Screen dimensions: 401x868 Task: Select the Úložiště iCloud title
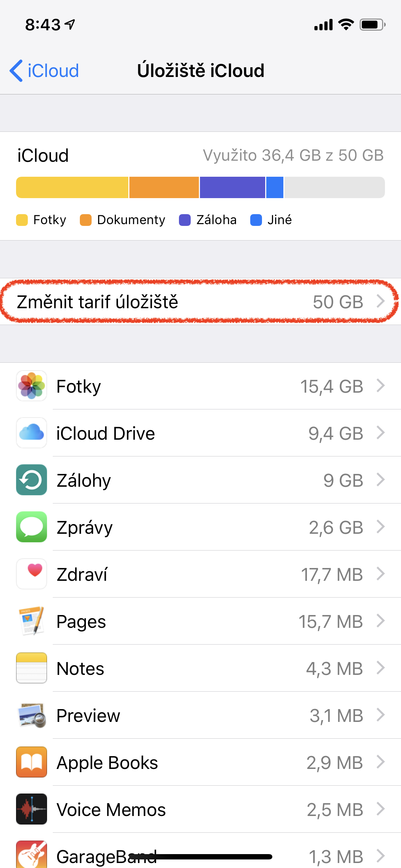click(x=200, y=71)
